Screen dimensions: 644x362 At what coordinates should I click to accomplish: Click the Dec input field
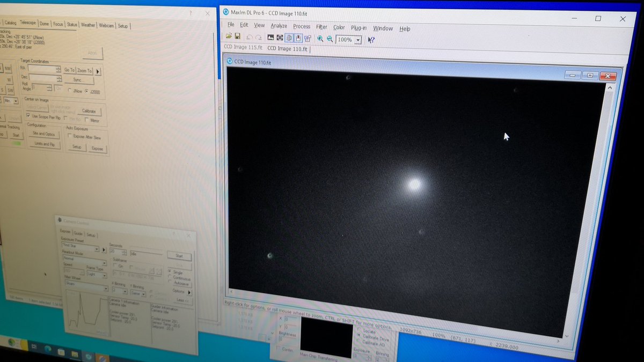tap(45, 78)
